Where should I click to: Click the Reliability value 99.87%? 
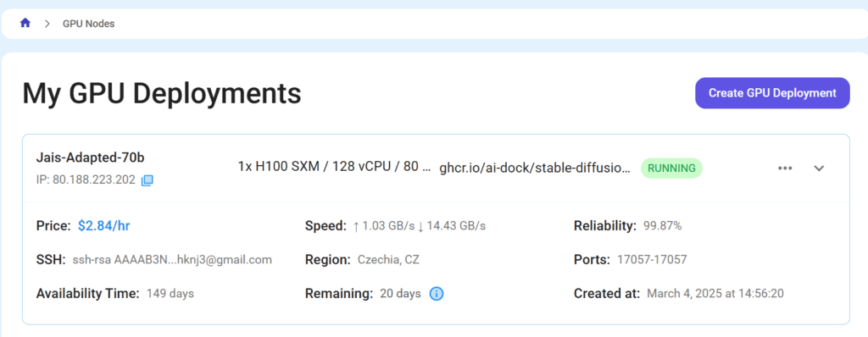663,226
